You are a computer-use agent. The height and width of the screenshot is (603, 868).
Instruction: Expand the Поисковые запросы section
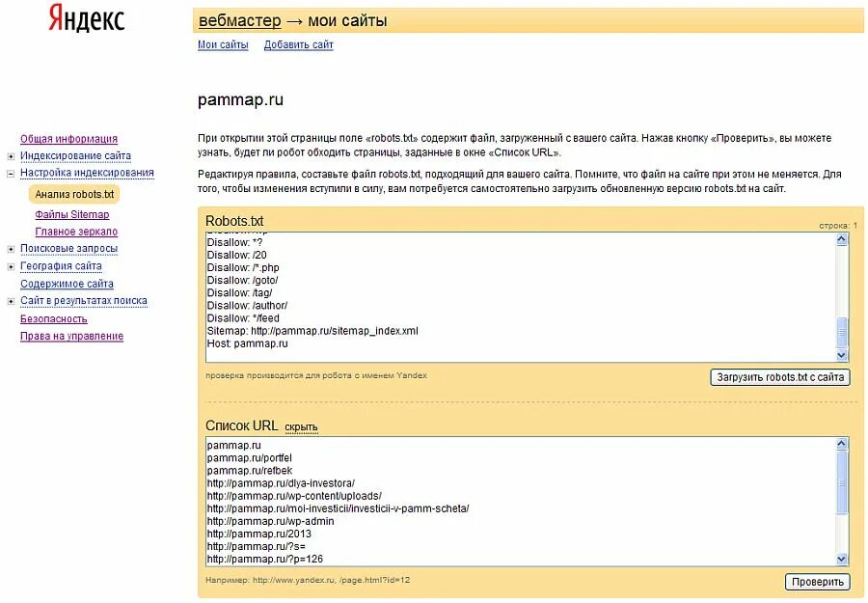(11, 249)
